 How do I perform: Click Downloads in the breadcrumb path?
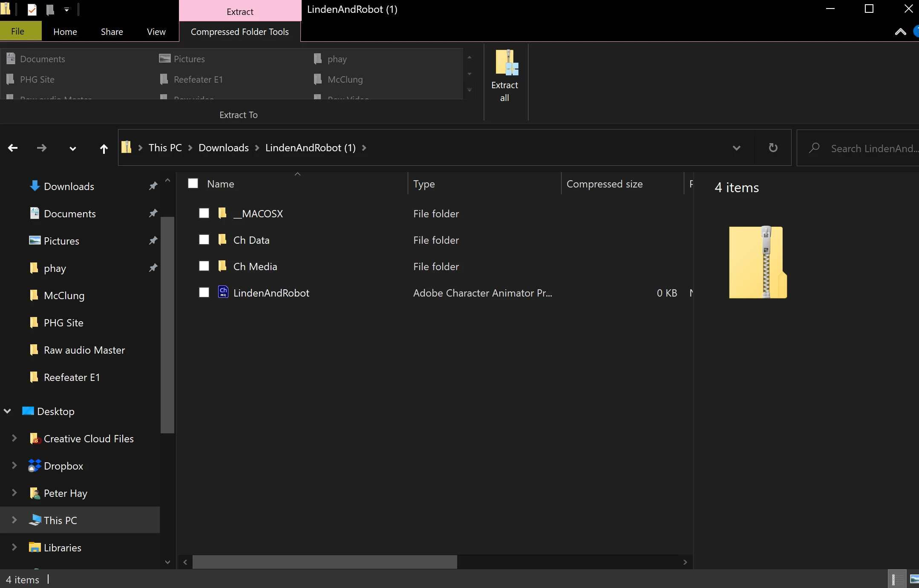(224, 148)
